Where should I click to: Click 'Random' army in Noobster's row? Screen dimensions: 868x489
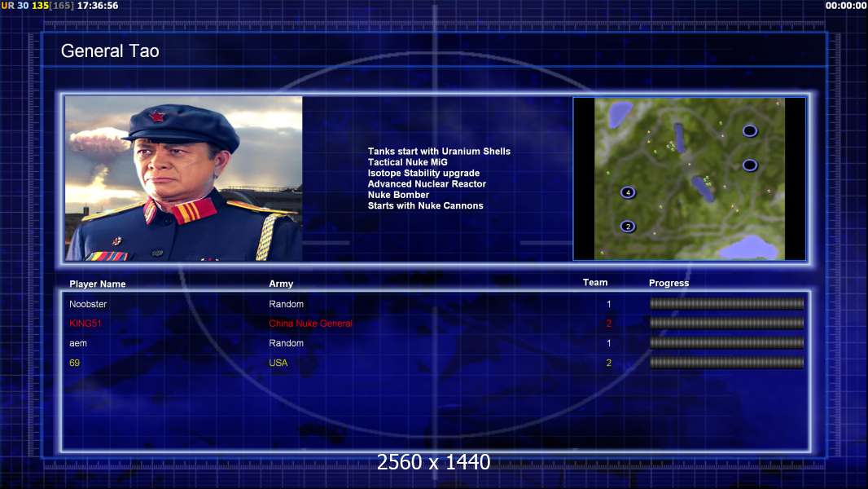pos(286,304)
